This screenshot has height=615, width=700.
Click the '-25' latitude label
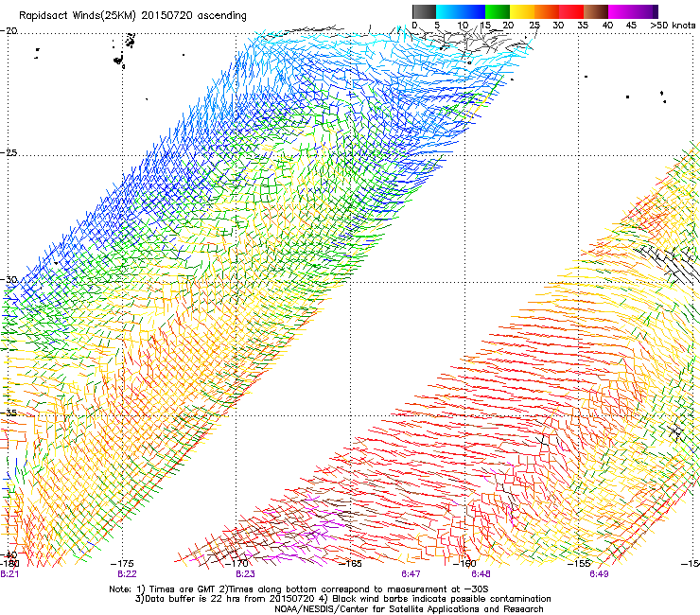(9, 152)
